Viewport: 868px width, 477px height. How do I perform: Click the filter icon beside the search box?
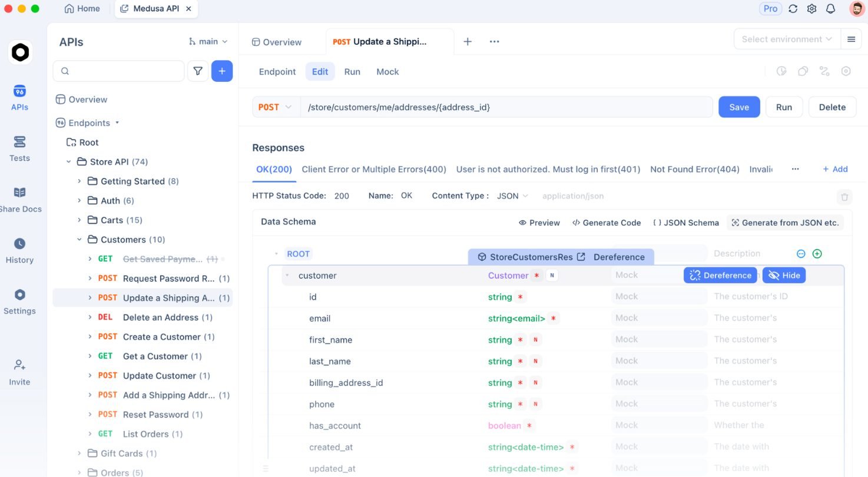198,71
